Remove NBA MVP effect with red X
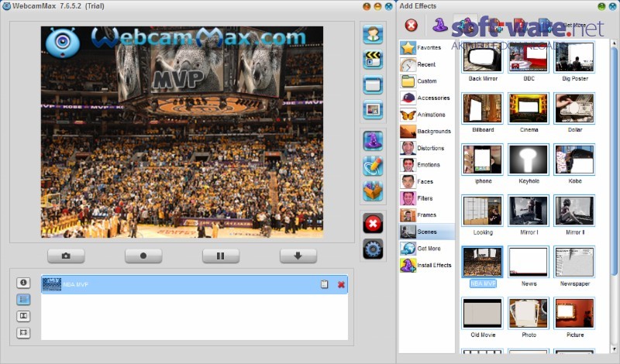This screenshot has width=620, height=364. click(341, 284)
